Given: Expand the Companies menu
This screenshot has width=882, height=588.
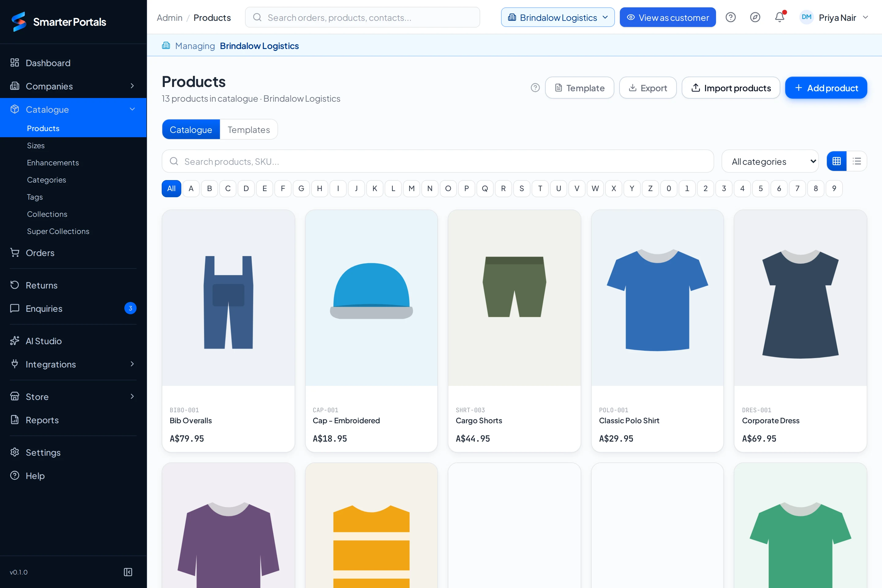Looking at the screenshot, I should (x=73, y=86).
